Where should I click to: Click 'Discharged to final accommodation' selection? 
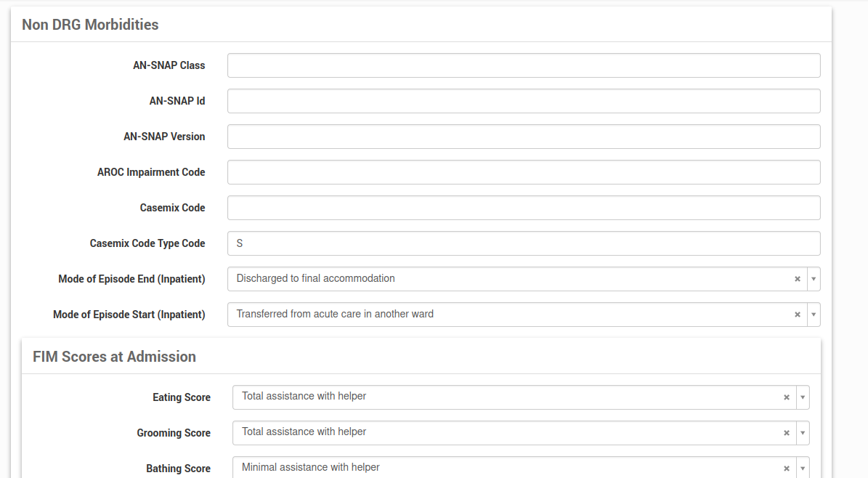click(x=508, y=279)
